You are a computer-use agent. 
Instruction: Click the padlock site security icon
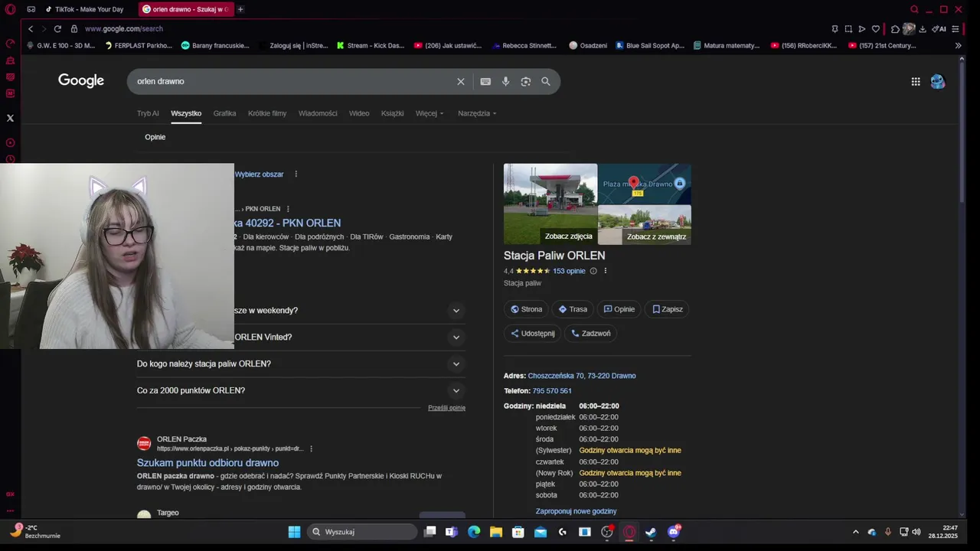click(74, 29)
